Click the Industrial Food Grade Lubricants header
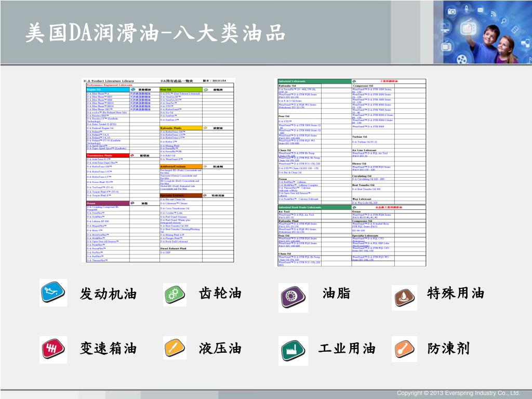Screen dimensions: 532x399 pyautogui.click(x=314, y=207)
